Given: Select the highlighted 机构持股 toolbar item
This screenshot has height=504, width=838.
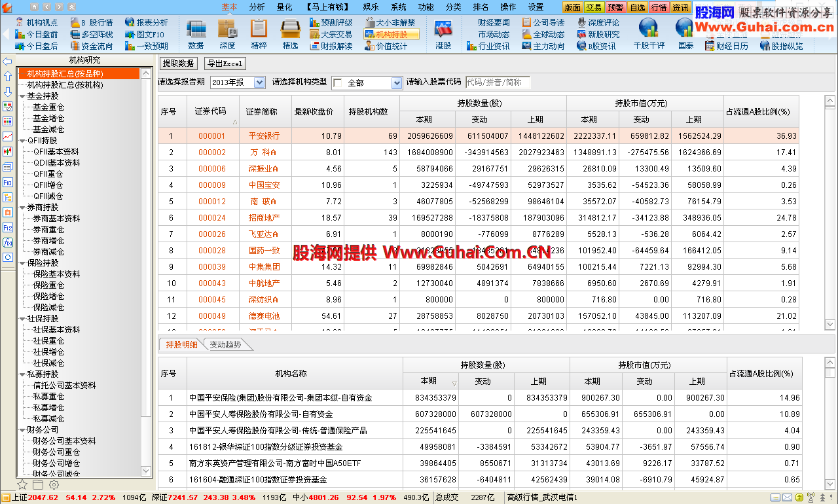Looking at the screenshot, I should point(392,34).
